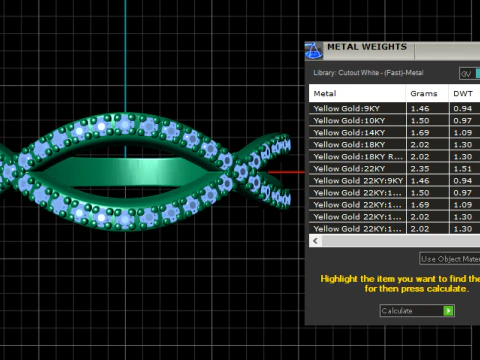Click the DWT column header
The width and height of the screenshot is (480, 360).
[465, 93]
